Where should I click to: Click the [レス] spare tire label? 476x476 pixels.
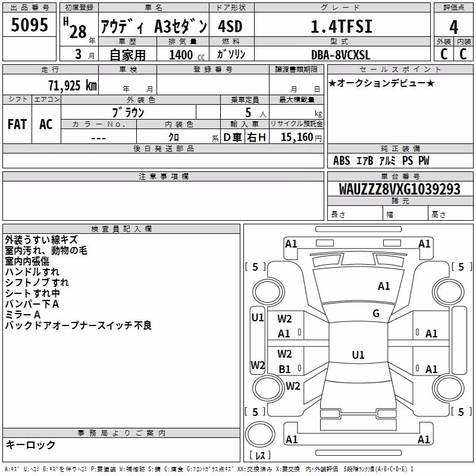pos(260,455)
